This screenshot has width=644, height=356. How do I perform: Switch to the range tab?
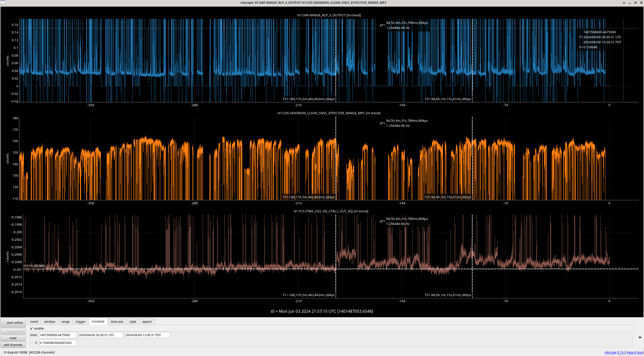65,322
